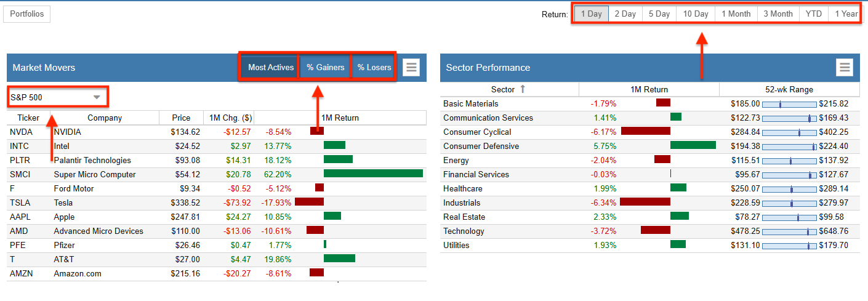The width and height of the screenshot is (868, 301).
Task: Select the Most Actives tab
Action: pyautogui.click(x=271, y=67)
